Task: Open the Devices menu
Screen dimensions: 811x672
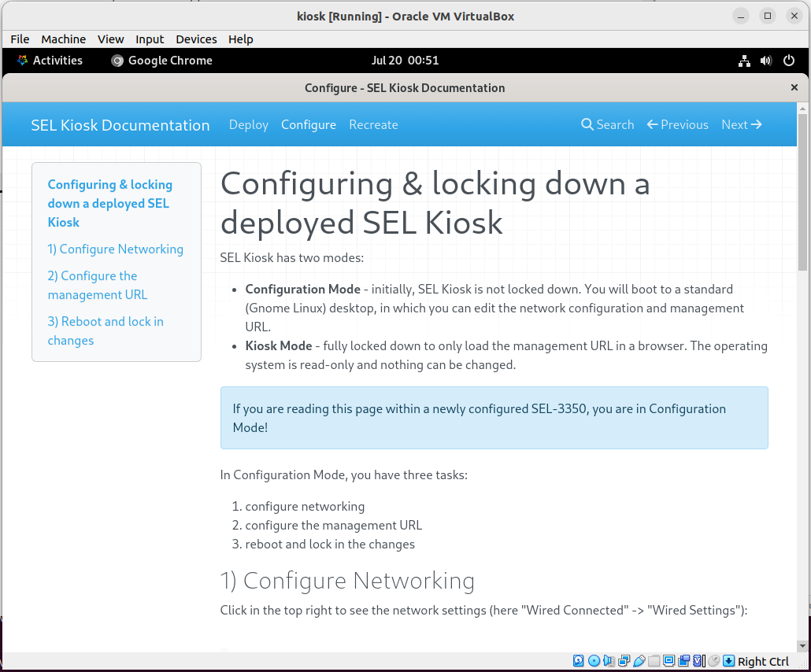Action: click(x=197, y=39)
